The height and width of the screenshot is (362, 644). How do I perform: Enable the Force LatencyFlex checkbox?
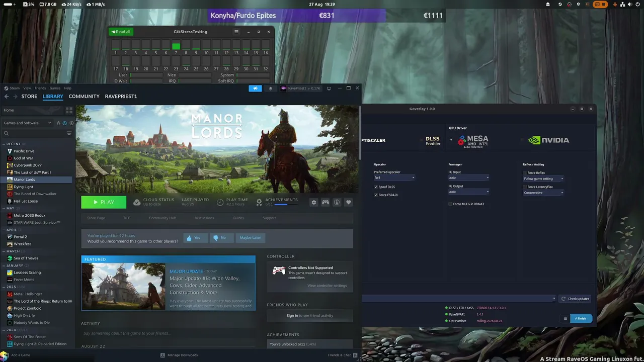tap(525, 187)
